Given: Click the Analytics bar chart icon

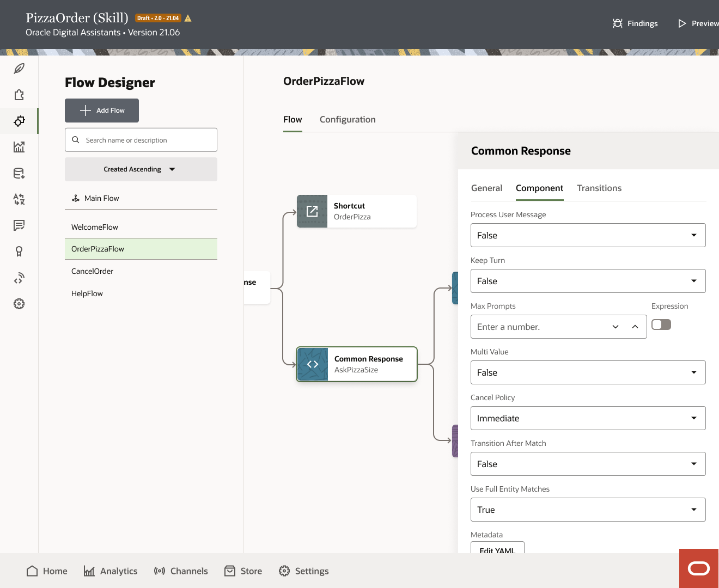Looking at the screenshot, I should pos(89,571).
